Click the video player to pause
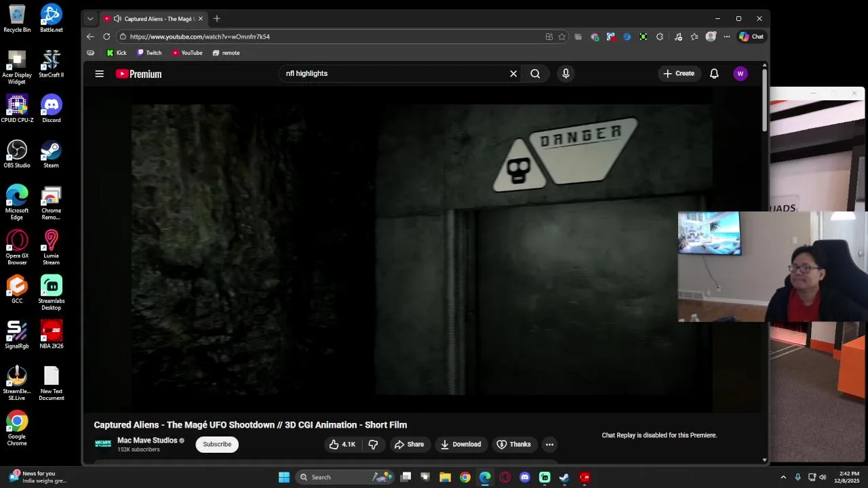The height and width of the screenshot is (488, 868). [x=421, y=249]
